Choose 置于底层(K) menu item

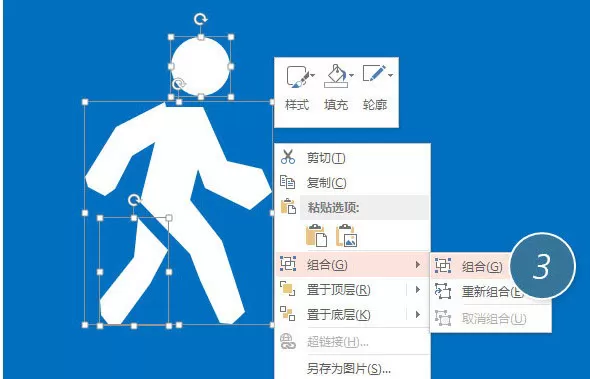click(353, 314)
